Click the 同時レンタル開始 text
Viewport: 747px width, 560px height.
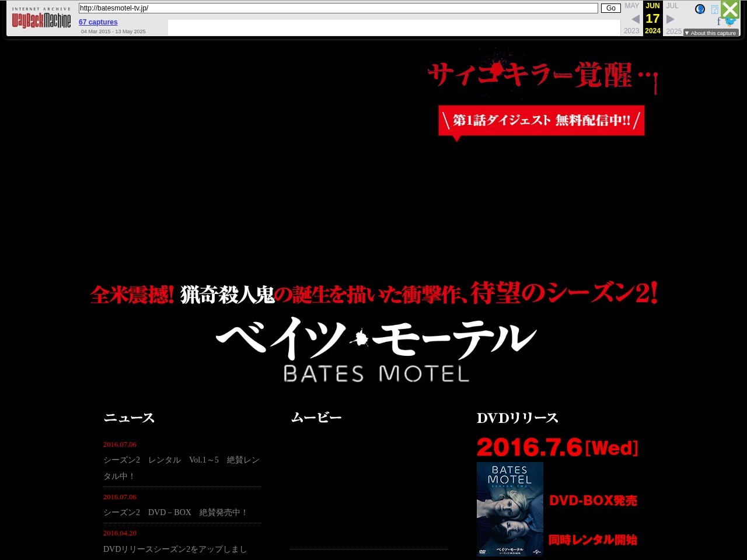point(593,540)
